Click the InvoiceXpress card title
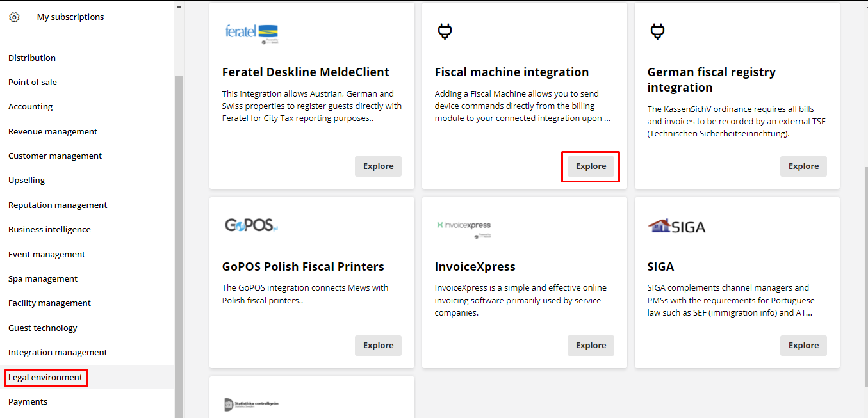The image size is (868, 418). 475,267
